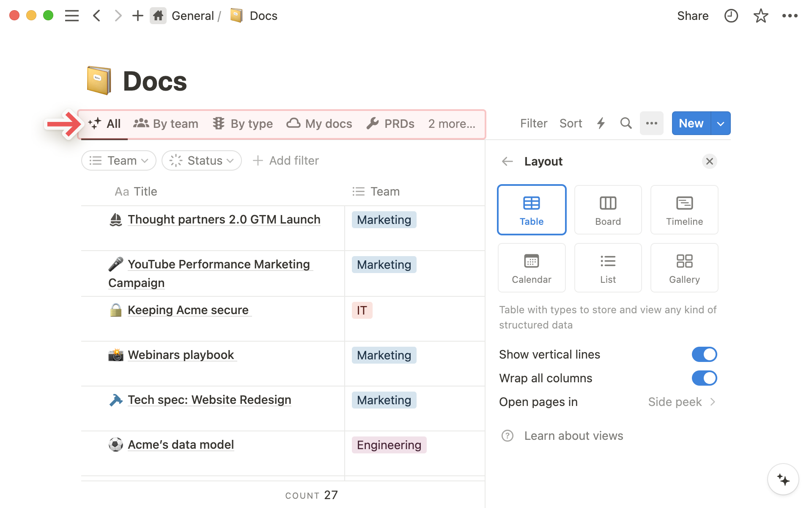Go back with Layout panel arrow
812x508 pixels.
click(507, 161)
